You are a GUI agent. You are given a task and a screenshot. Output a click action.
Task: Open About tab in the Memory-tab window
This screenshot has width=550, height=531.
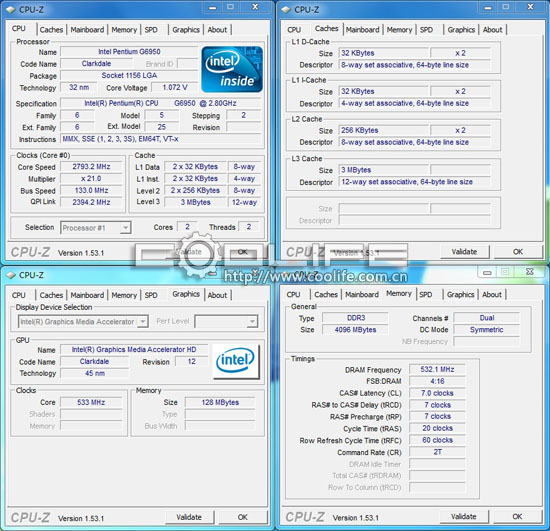(x=492, y=295)
